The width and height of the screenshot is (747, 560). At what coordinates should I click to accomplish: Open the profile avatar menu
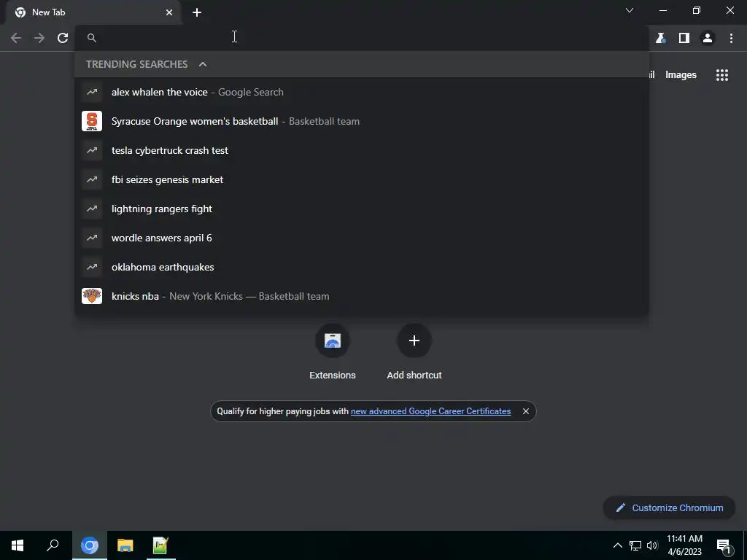click(x=708, y=38)
